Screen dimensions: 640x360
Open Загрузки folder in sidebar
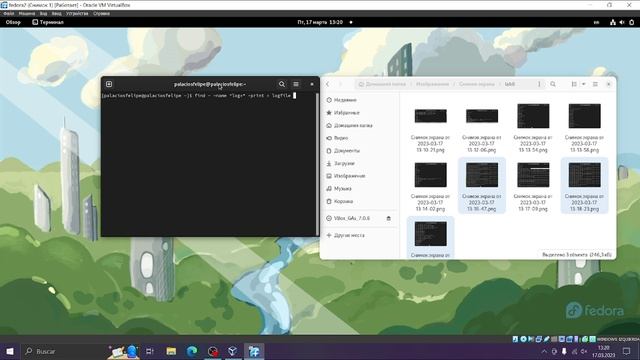(x=340, y=163)
